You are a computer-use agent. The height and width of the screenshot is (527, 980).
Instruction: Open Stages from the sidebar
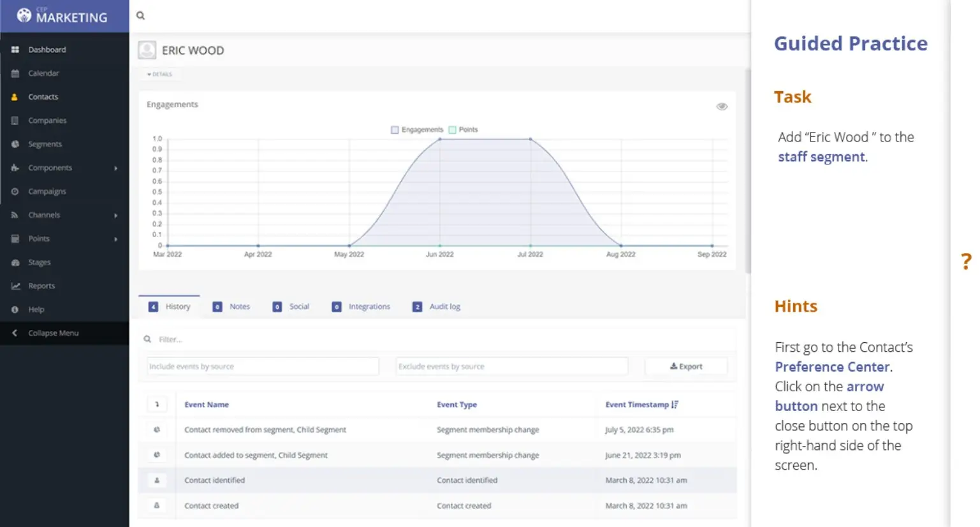click(x=39, y=263)
